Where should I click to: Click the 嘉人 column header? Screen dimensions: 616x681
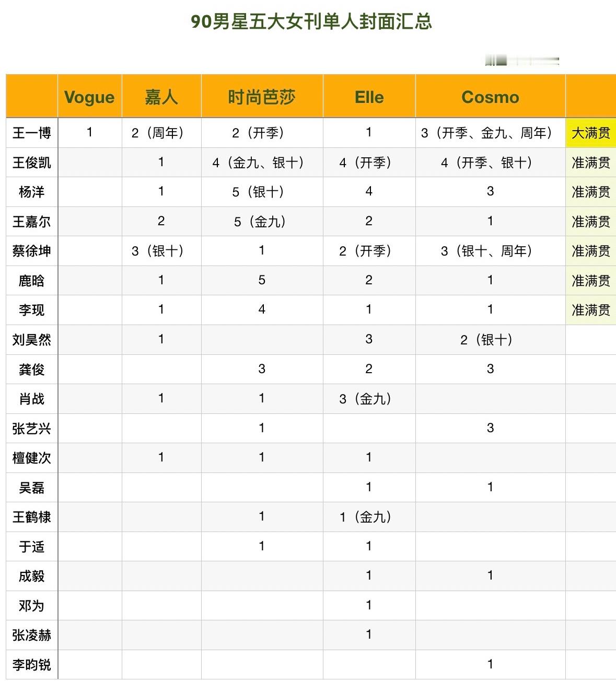click(161, 97)
